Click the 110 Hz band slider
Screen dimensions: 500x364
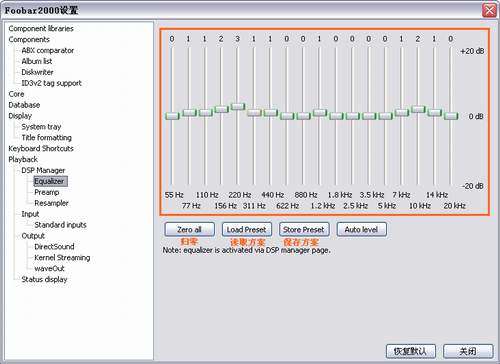coord(205,113)
